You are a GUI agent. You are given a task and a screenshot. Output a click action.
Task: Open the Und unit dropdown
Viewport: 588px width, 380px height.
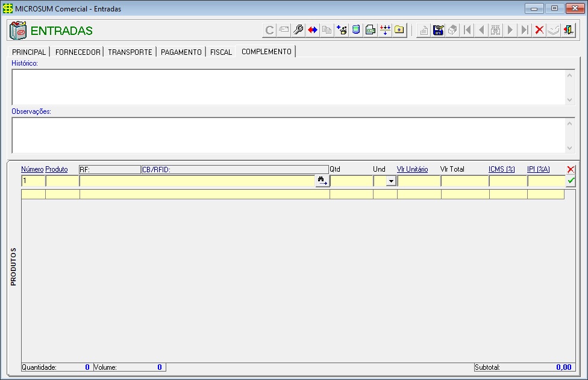(391, 181)
